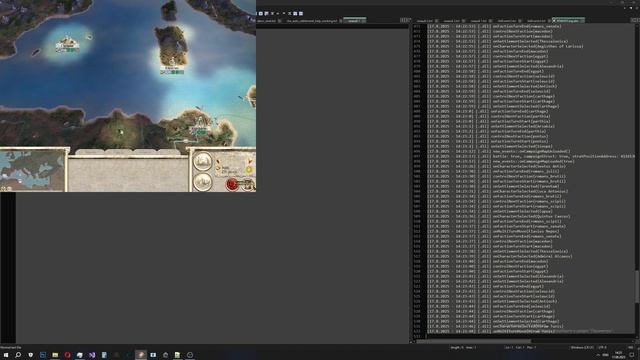Click the last toolbar icon in Notepad++ toolbar

[x=301, y=13]
